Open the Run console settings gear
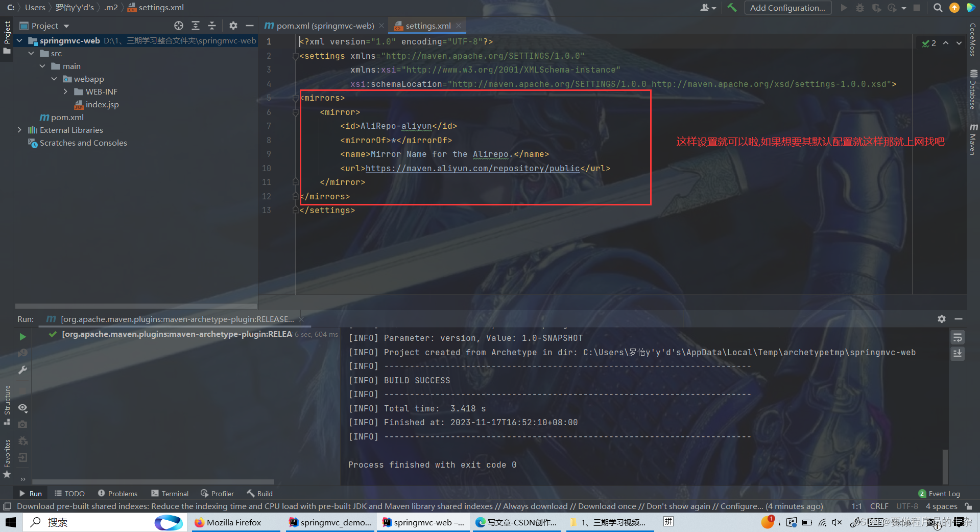980x532 pixels. coord(941,319)
